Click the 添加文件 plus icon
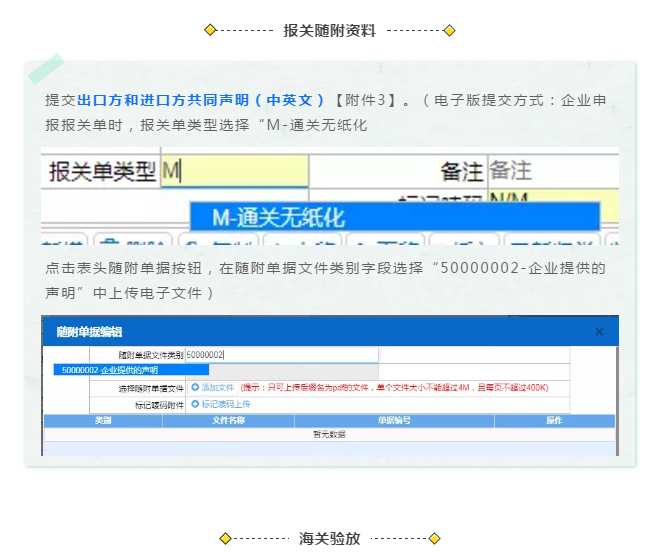This screenshot has height=558, width=661. [195, 387]
